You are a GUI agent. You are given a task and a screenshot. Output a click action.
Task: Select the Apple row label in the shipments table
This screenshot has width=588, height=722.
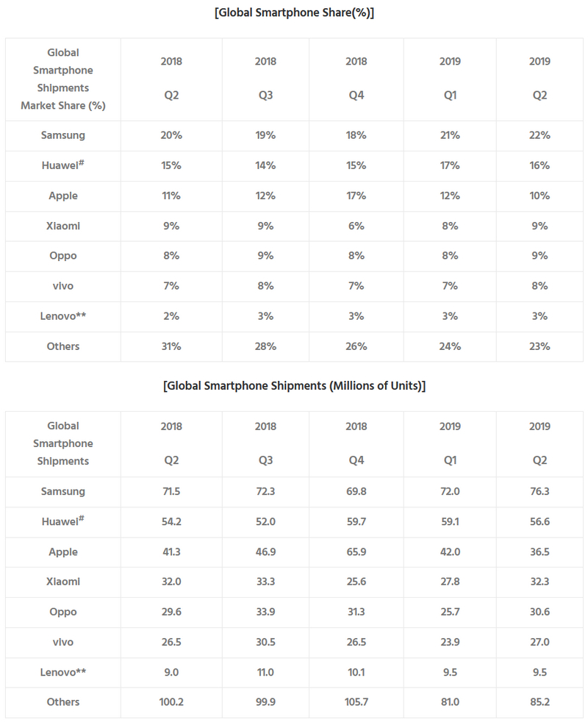click(x=63, y=551)
